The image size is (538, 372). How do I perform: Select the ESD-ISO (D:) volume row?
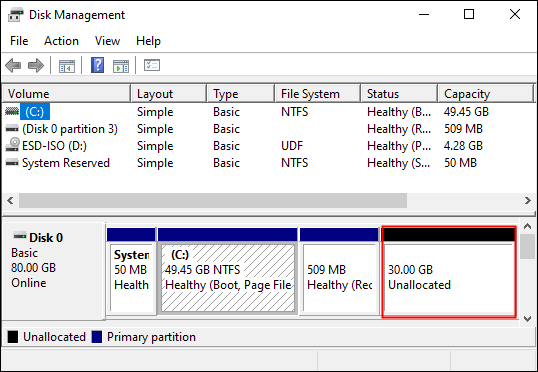point(269,146)
